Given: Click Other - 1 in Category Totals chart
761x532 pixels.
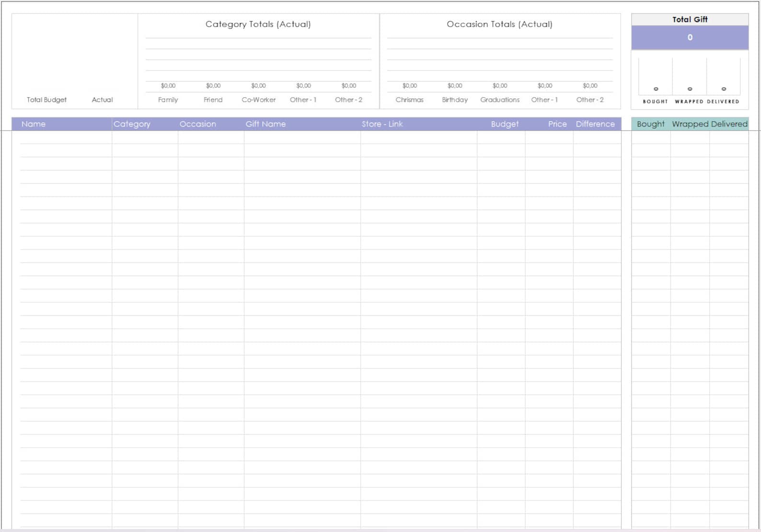Looking at the screenshot, I should pyautogui.click(x=303, y=100).
